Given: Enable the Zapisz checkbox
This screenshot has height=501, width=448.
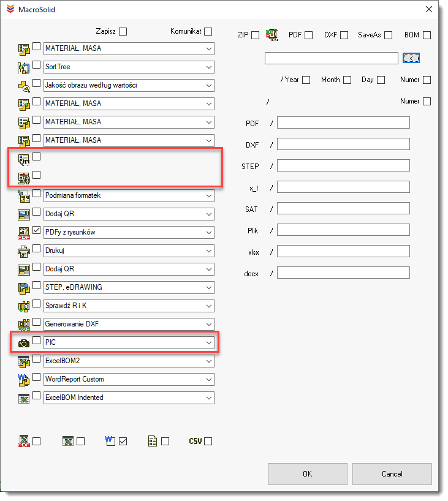Looking at the screenshot, I should tap(123, 31).
